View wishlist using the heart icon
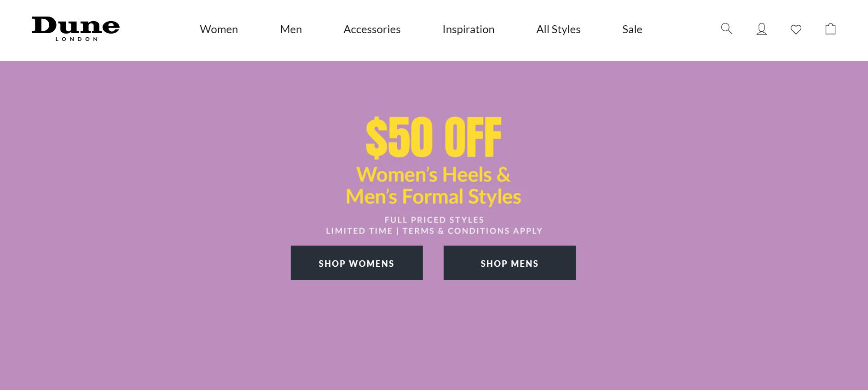Viewport: 868px width, 390px height. [x=796, y=29]
